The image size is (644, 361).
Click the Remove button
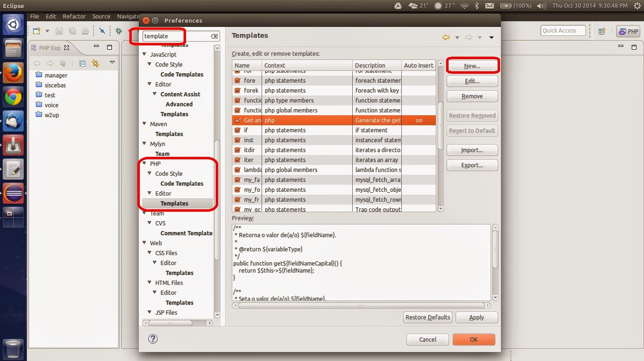coord(472,96)
